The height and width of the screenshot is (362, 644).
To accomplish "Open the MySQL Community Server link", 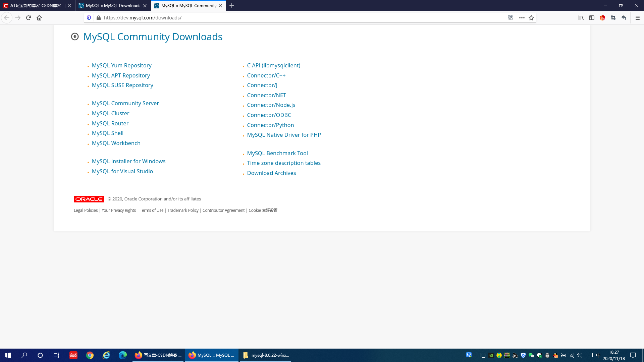I will click(125, 103).
